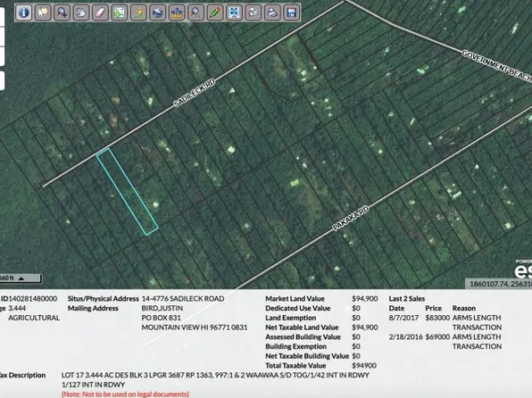The height and width of the screenshot is (398, 532).
Task: Click the address 14-4776 SADILECK ROAD
Action: coord(183,299)
